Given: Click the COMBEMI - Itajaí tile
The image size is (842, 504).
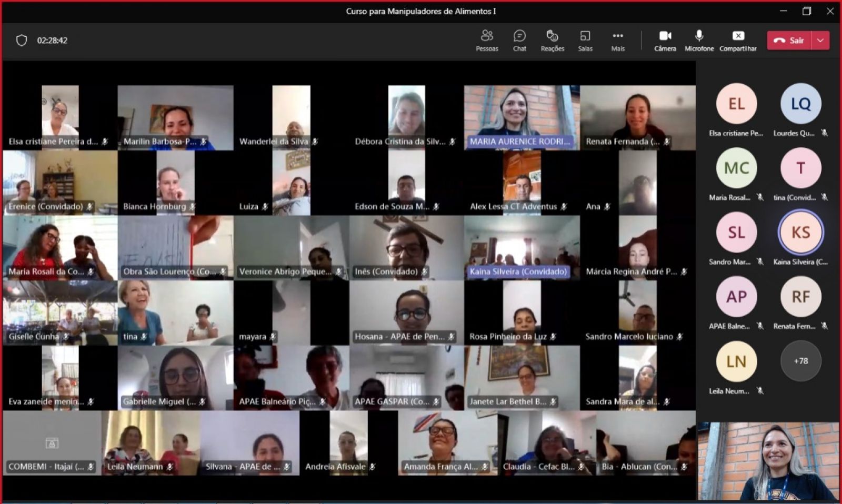Looking at the screenshot, I should click(x=52, y=443).
